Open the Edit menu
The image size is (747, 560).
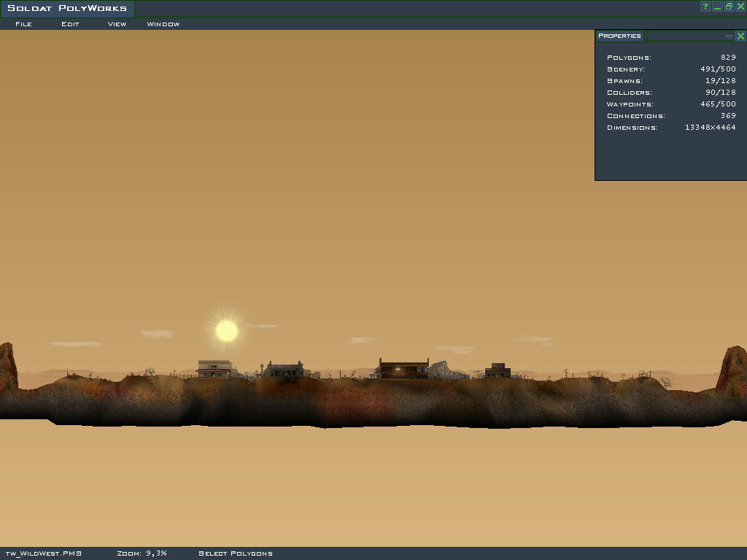point(70,24)
